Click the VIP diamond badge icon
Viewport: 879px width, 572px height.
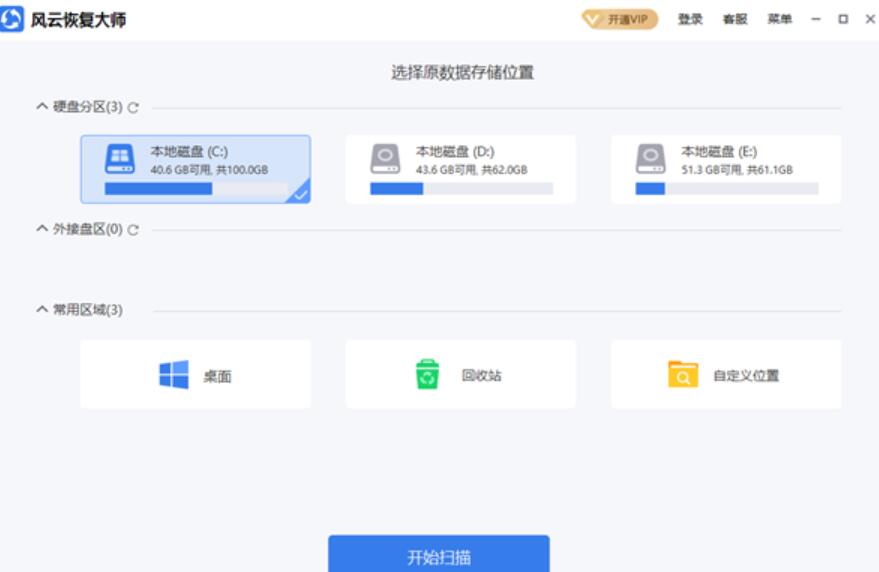[x=592, y=20]
